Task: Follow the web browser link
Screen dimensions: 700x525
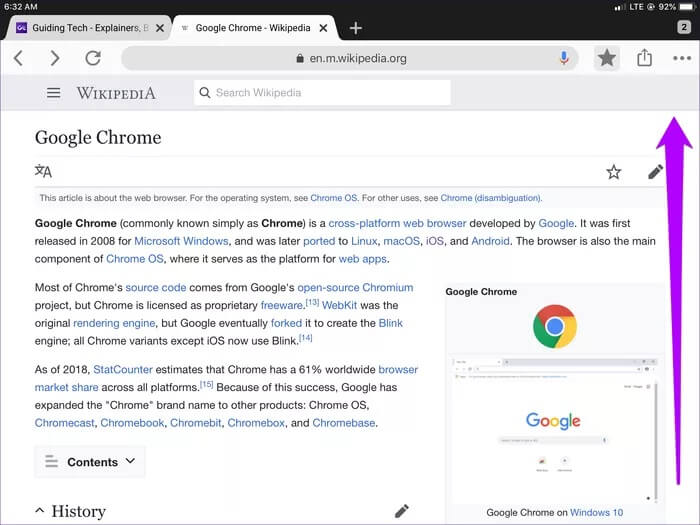Action: [x=435, y=223]
